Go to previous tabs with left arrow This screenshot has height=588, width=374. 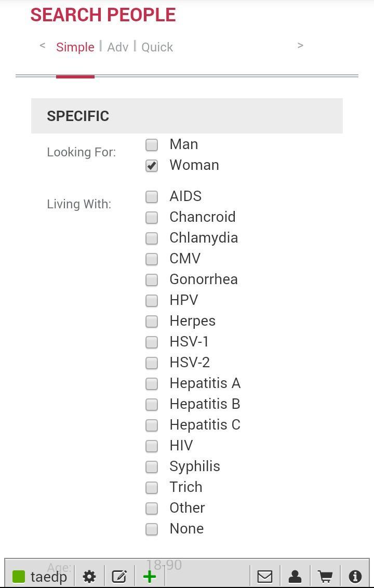[43, 45]
